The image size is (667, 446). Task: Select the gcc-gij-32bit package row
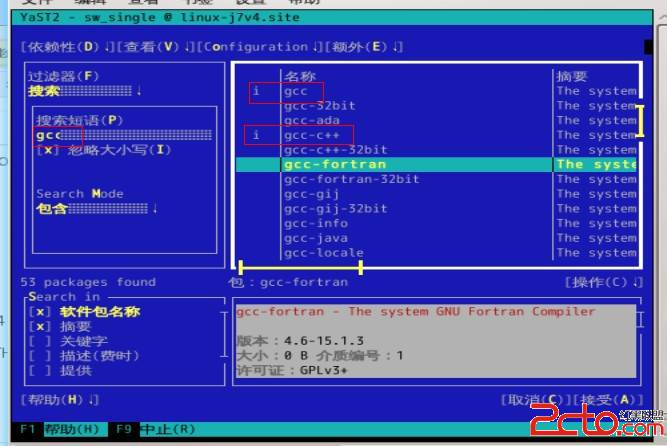[x=436, y=209]
